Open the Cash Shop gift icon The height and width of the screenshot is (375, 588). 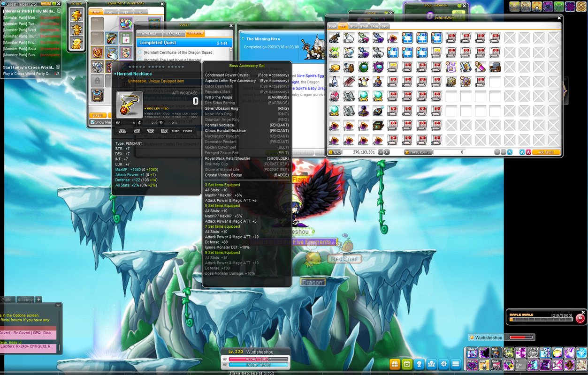coord(395,364)
